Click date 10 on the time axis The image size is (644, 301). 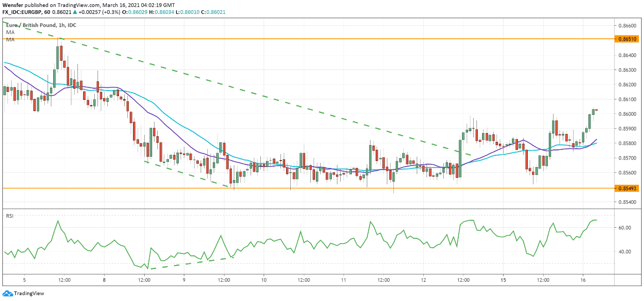[x=264, y=280]
